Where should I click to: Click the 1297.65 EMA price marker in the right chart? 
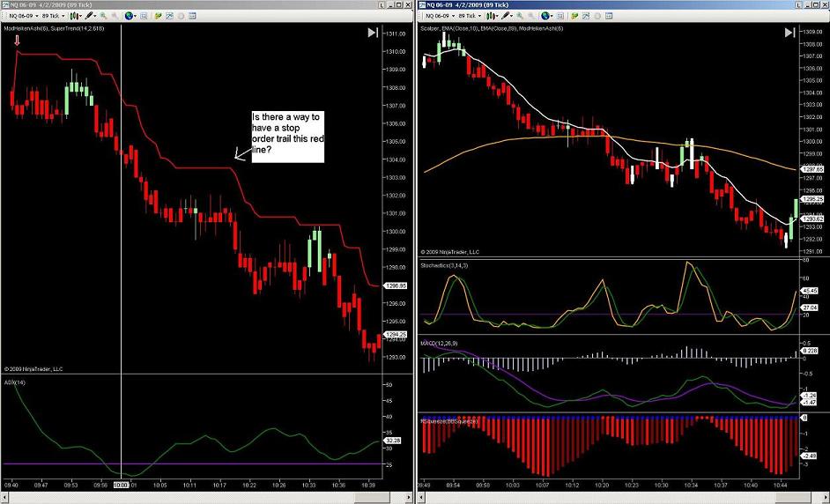point(812,169)
